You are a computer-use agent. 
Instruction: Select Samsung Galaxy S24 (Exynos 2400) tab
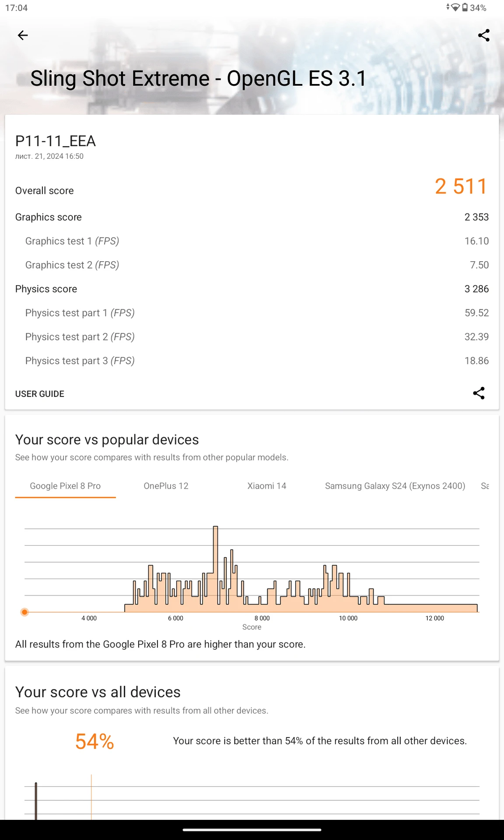click(x=395, y=486)
